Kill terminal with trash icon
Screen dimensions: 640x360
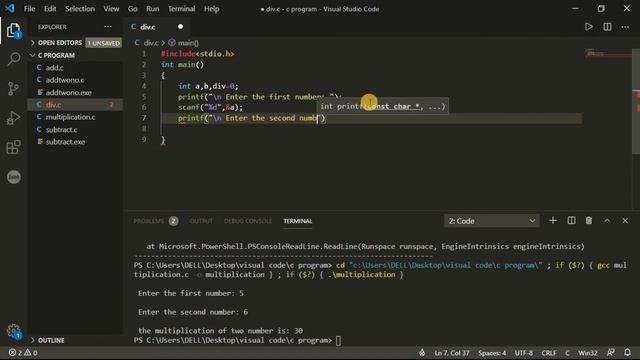(x=589, y=220)
